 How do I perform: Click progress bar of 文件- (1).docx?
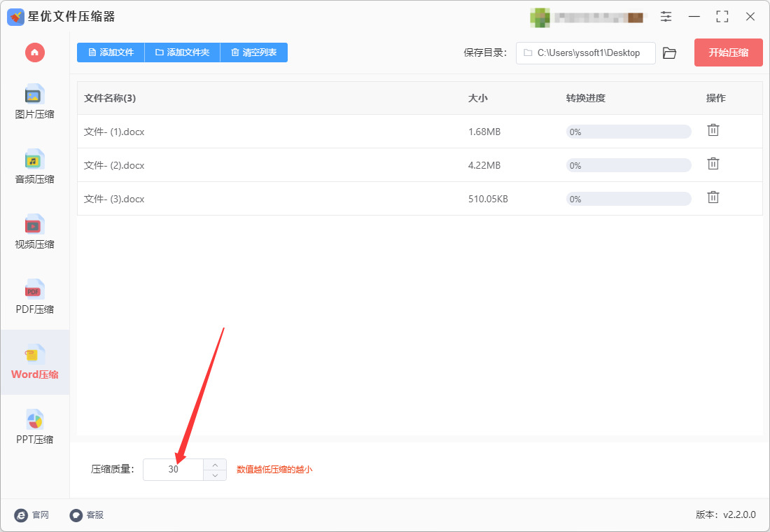[629, 132]
